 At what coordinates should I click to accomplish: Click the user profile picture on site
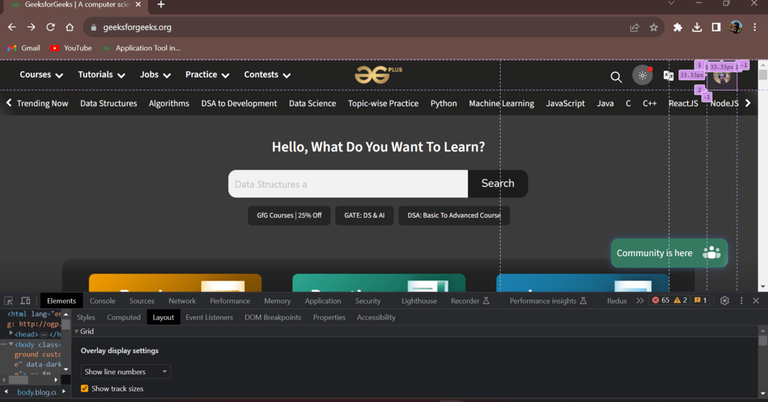(721, 77)
